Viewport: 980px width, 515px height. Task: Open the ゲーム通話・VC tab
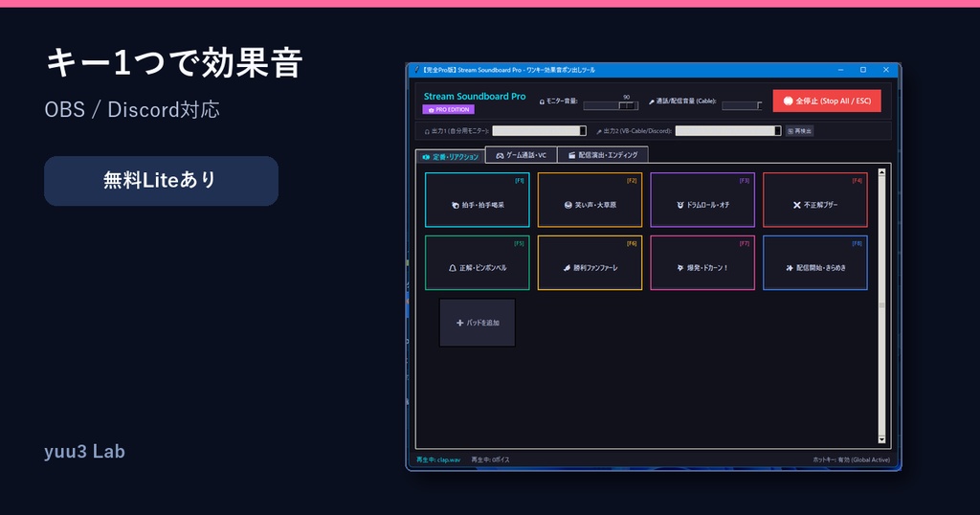[x=522, y=155]
